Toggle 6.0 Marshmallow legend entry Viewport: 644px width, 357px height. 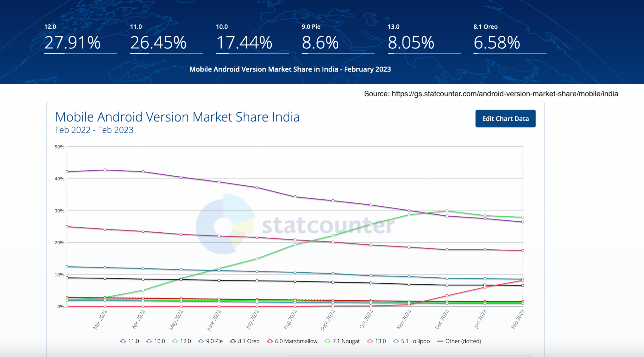(x=292, y=341)
